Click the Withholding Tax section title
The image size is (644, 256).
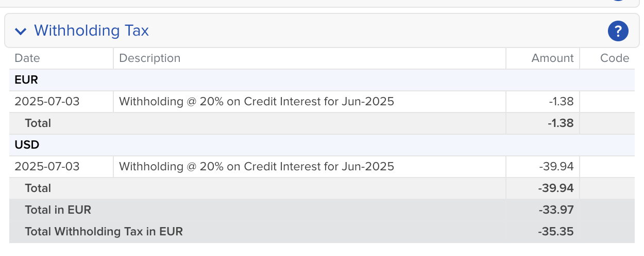(91, 31)
